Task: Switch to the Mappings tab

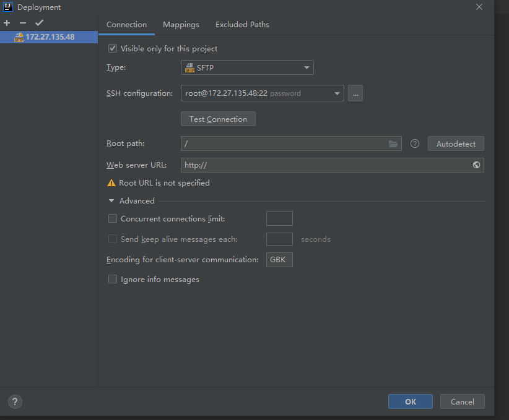Action: [x=181, y=25]
